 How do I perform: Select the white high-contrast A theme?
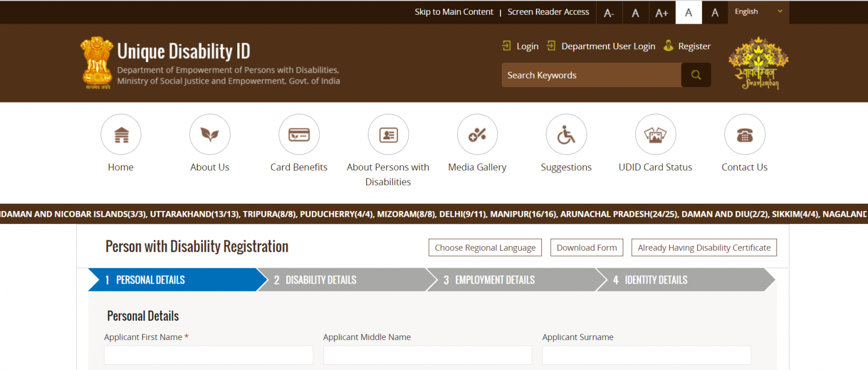[688, 12]
